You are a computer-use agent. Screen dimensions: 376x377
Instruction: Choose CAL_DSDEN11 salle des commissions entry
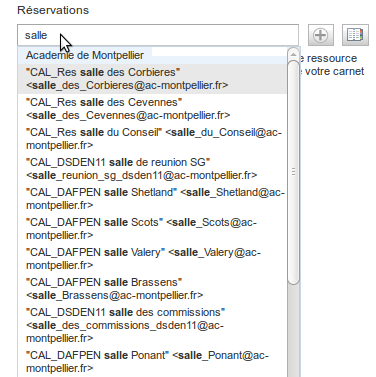coord(152,325)
